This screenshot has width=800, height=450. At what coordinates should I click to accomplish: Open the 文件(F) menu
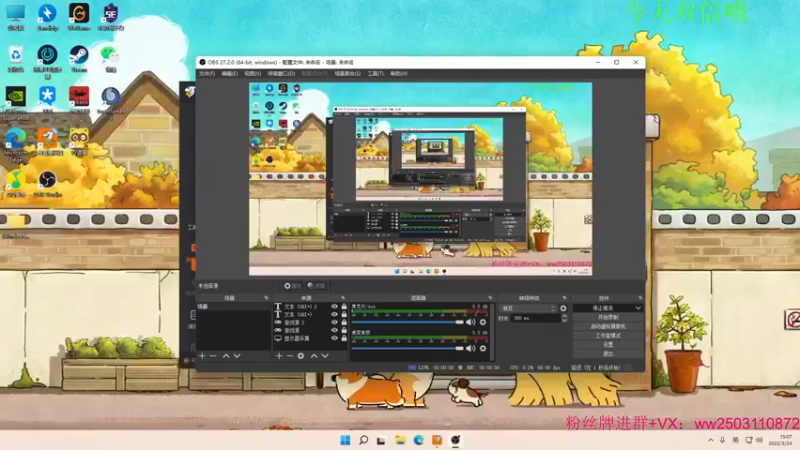click(x=207, y=73)
